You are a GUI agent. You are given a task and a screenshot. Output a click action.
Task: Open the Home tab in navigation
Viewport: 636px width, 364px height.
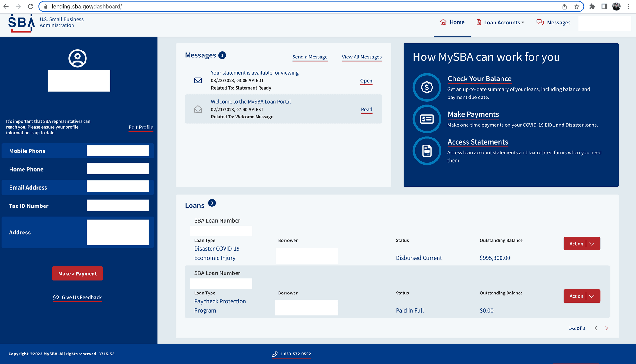click(452, 22)
